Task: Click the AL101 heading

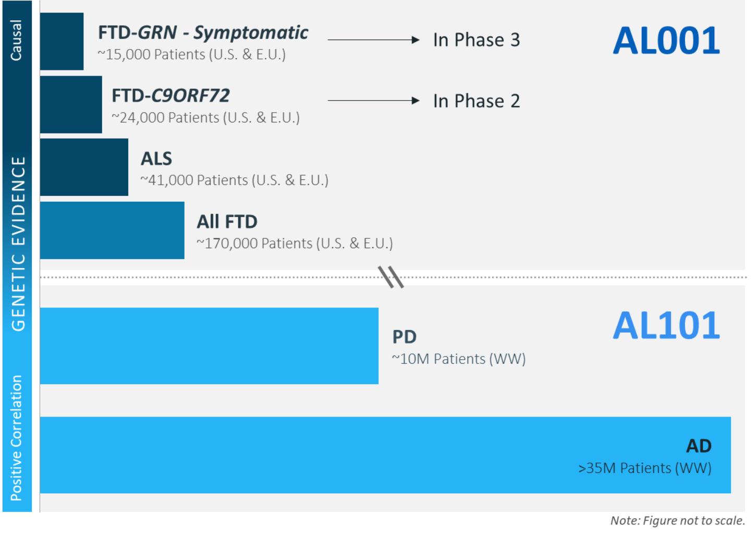Action: click(666, 325)
